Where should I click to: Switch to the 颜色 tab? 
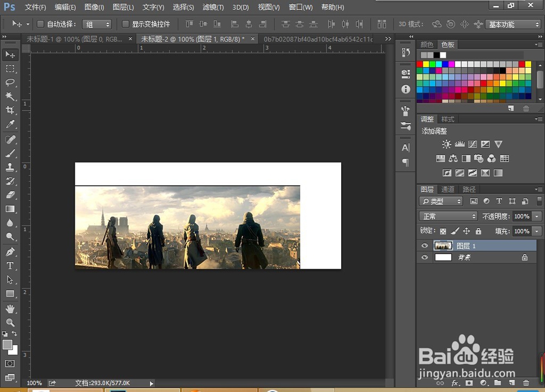(x=427, y=45)
